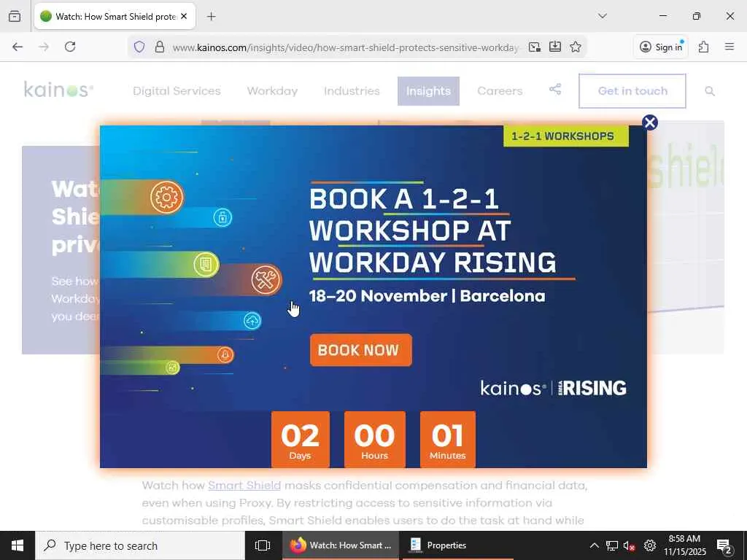View site security padlock information

coord(160,47)
